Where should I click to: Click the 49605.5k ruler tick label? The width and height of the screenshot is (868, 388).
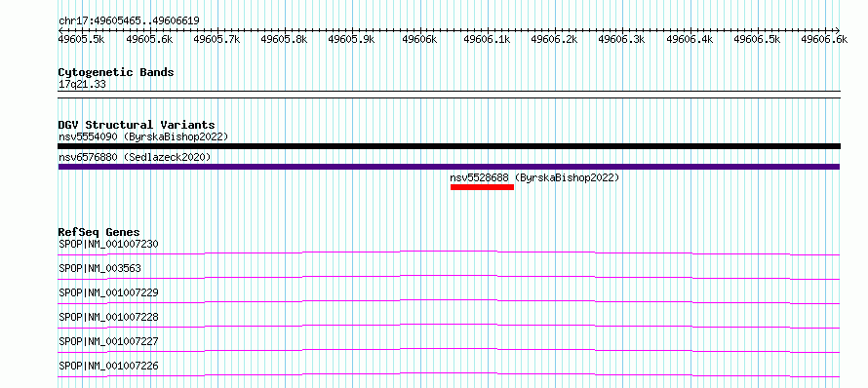82,39
